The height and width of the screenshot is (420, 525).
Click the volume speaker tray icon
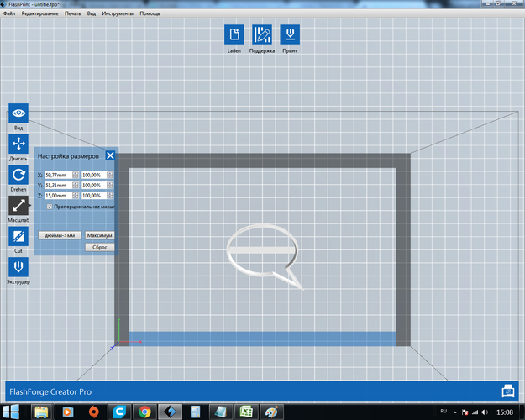(485, 412)
